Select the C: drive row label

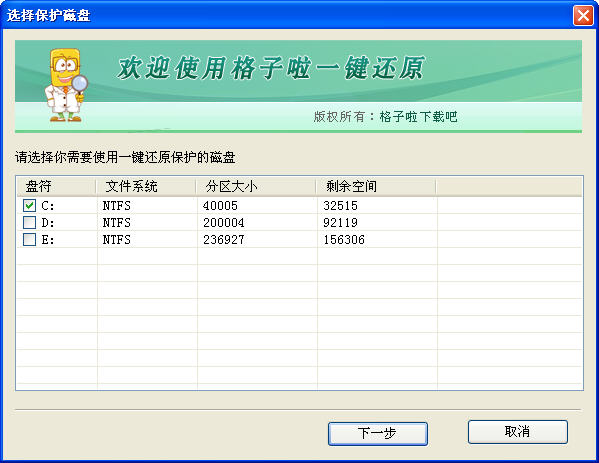pyautogui.click(x=48, y=206)
